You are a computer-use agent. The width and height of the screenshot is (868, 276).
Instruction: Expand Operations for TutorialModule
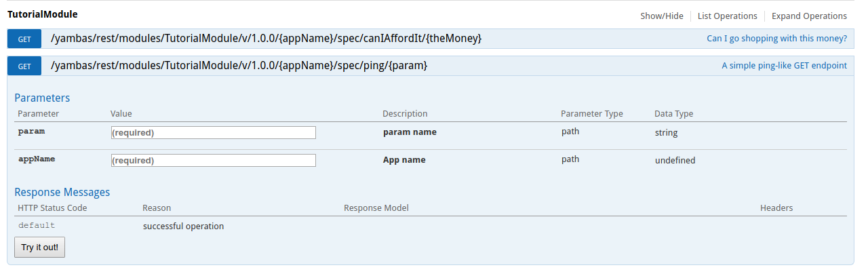(x=809, y=16)
